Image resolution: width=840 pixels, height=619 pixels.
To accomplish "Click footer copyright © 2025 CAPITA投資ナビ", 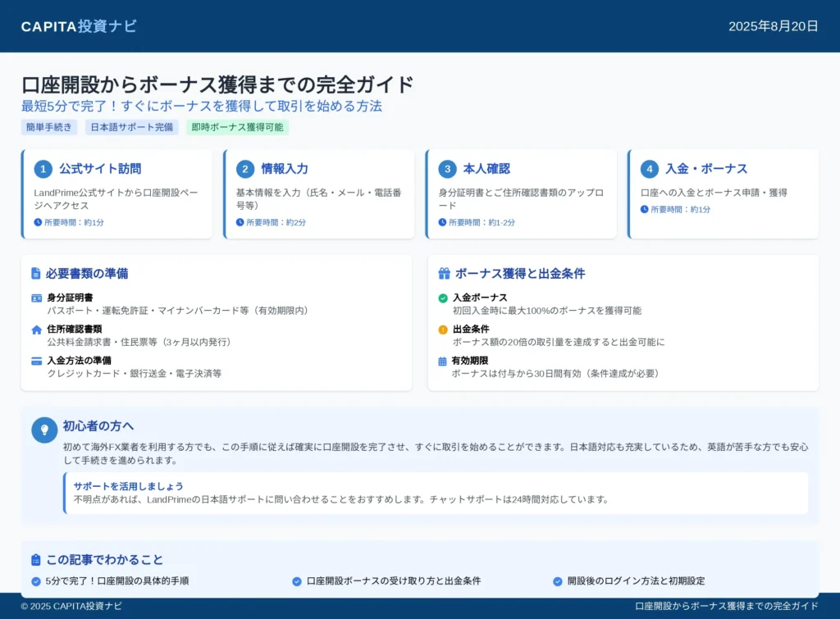I will tap(71, 606).
